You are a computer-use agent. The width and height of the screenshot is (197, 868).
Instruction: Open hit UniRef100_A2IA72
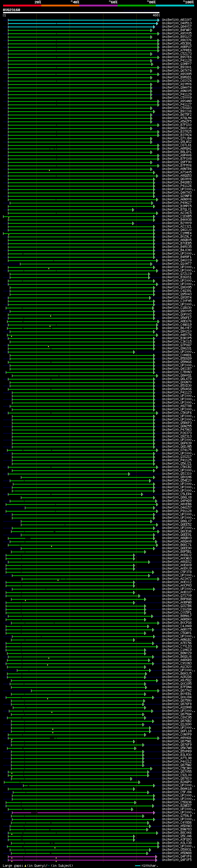[177, 579]
